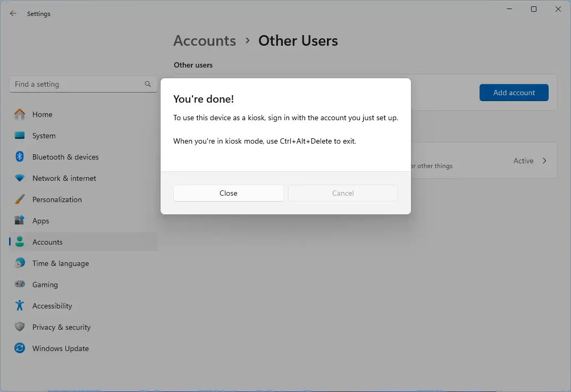Click the Apps icon in sidebar
571x392 pixels.
pos(20,220)
